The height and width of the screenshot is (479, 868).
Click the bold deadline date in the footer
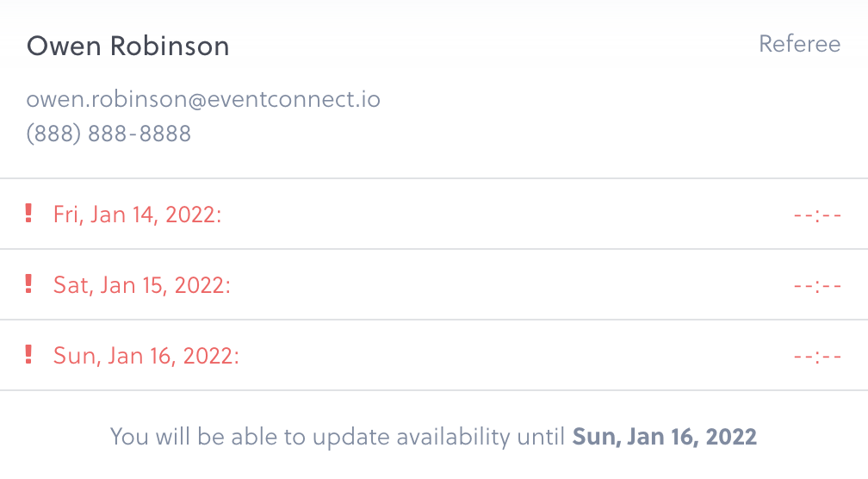point(664,437)
